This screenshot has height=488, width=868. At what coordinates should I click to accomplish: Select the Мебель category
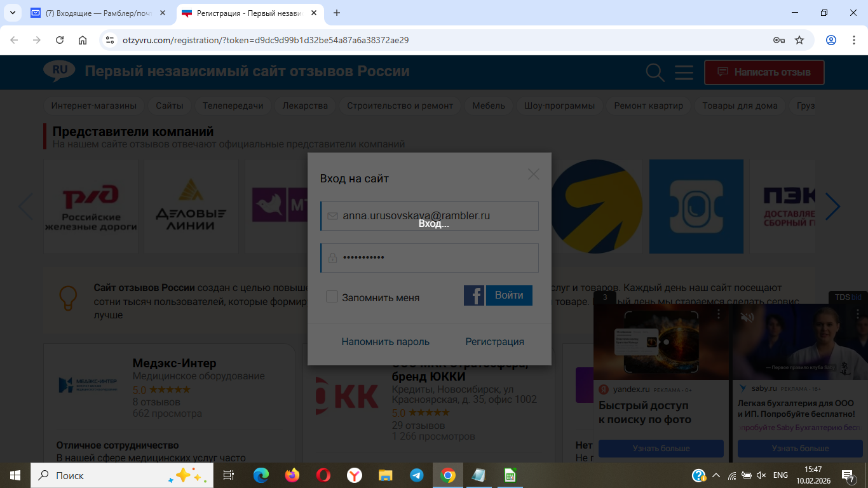coord(489,105)
